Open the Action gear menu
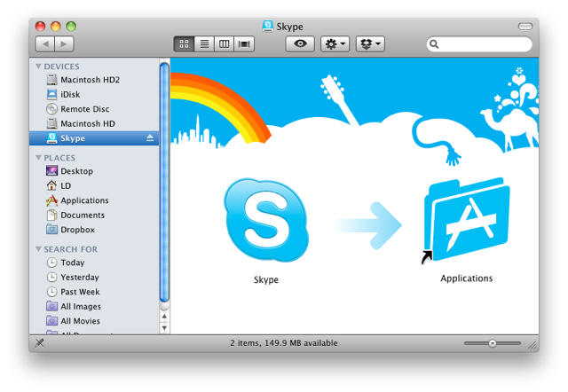The height and width of the screenshot is (392, 568). (x=335, y=43)
